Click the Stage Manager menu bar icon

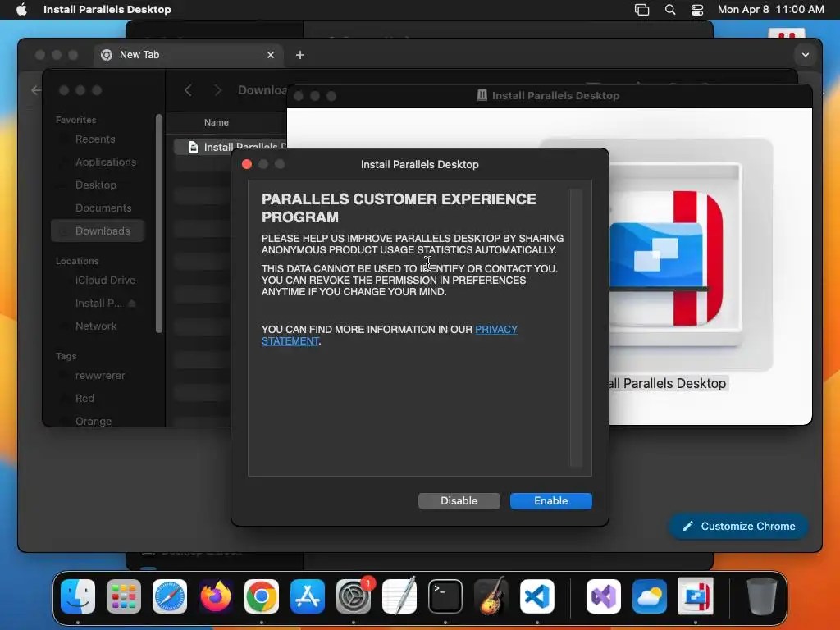click(x=641, y=10)
